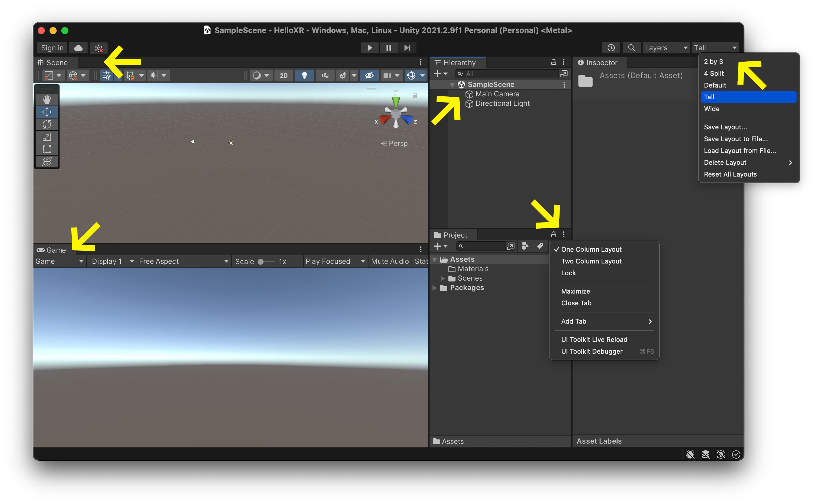Choose Two Column Layout from the context menu
819x504 pixels.
click(x=591, y=261)
